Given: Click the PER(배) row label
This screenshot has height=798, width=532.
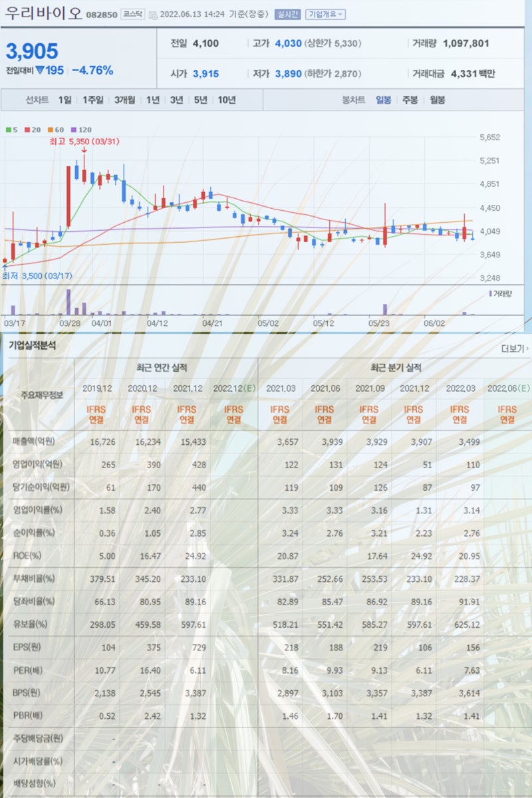Looking at the screenshot, I should (28, 670).
